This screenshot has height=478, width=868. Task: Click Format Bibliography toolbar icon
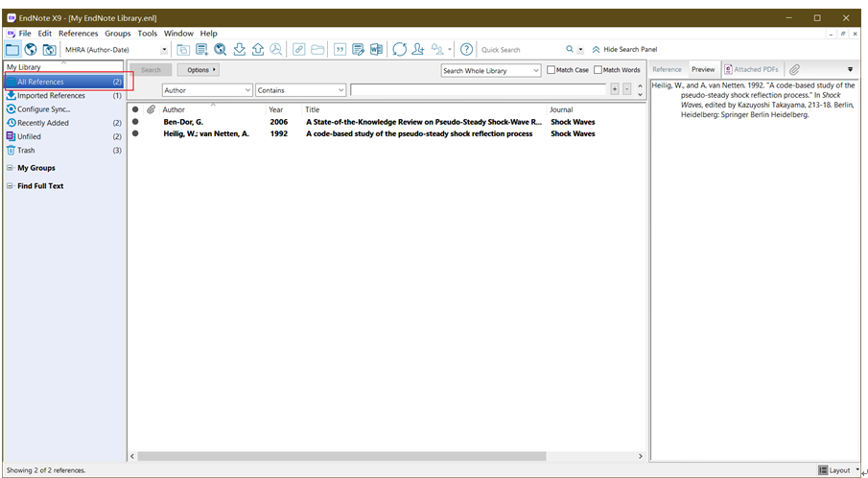[x=358, y=50]
